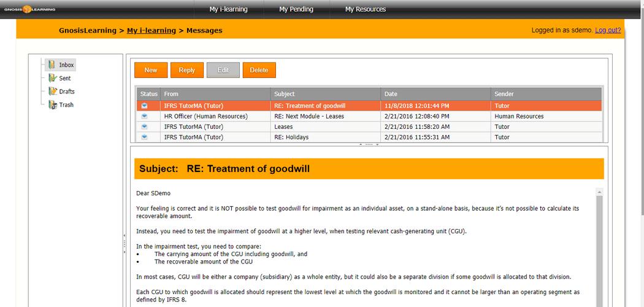
Task: Open the Sent folder icon
Action: [52, 78]
